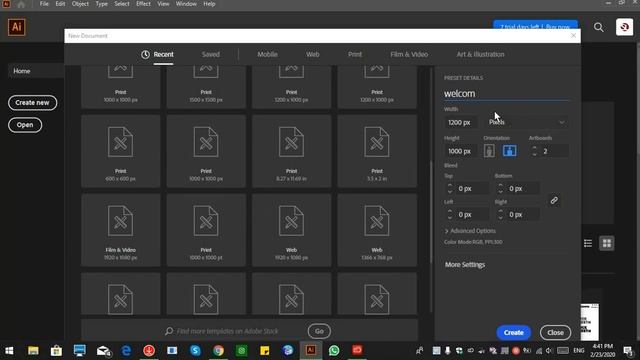Open Microsoft Store from taskbar
Viewport: 640px width, 360px height.
coord(56,351)
